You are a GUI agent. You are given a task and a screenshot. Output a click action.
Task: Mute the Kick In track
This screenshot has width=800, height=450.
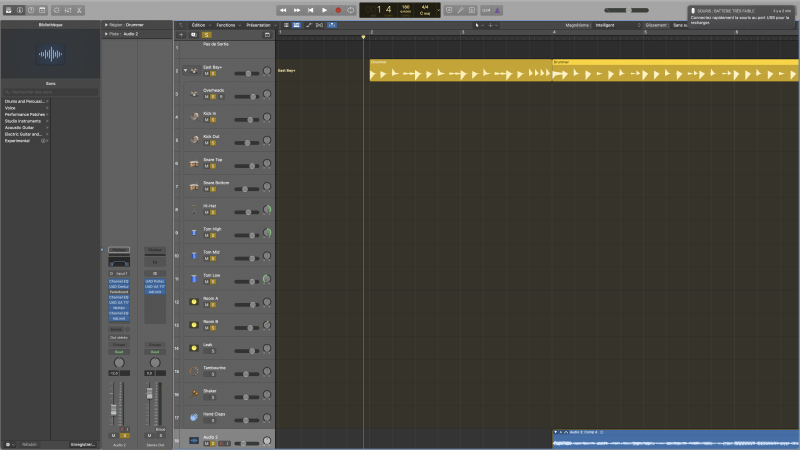[206, 120]
